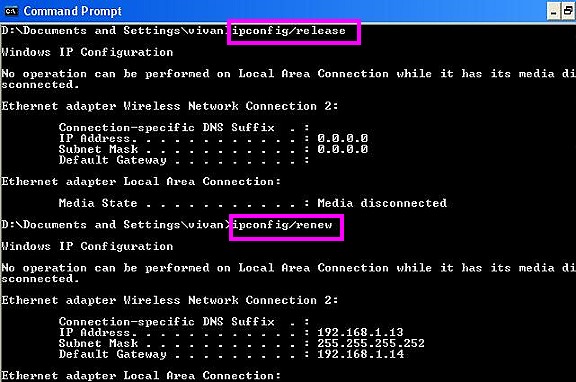Click the middle Ethernet adapter Local Area Connection heading
Viewport: 576px width, 382px height.
tap(141, 181)
